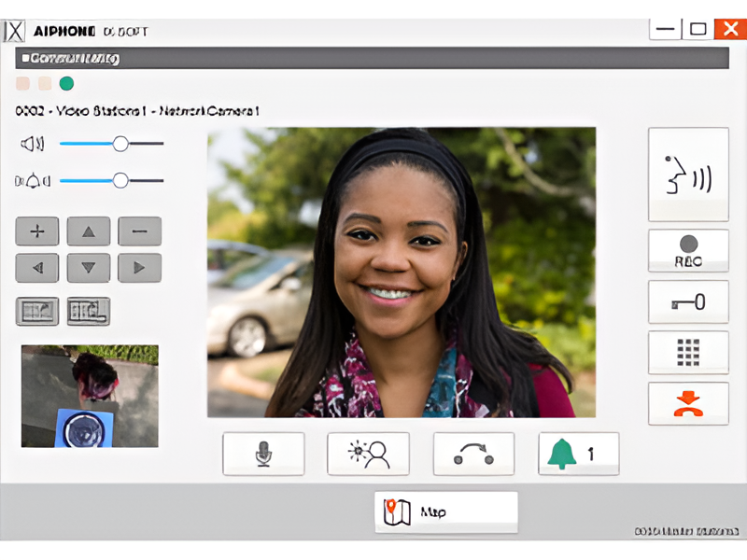Viewport: 747px width, 560px height.
Task: Click the call transfer arrow button
Action: [473, 454]
